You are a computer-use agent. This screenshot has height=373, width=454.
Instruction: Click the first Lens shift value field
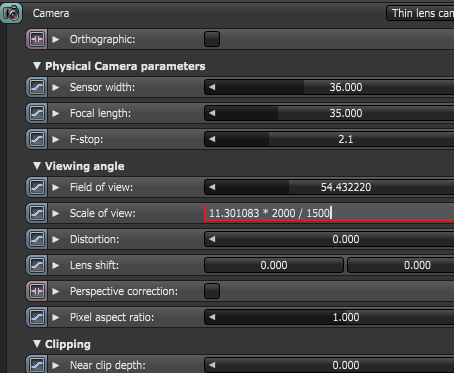(x=274, y=265)
